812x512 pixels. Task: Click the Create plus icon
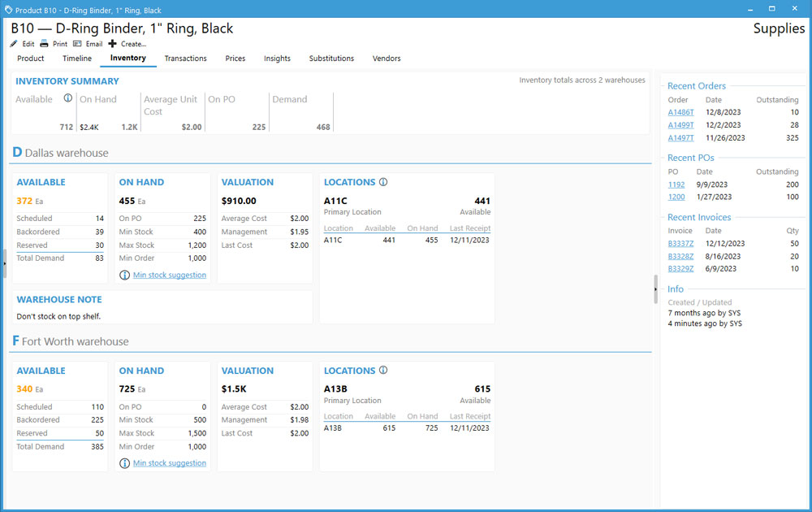(x=112, y=44)
